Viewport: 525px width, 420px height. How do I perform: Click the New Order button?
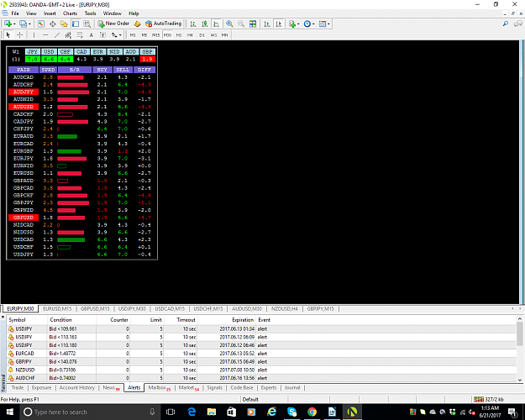113,24
